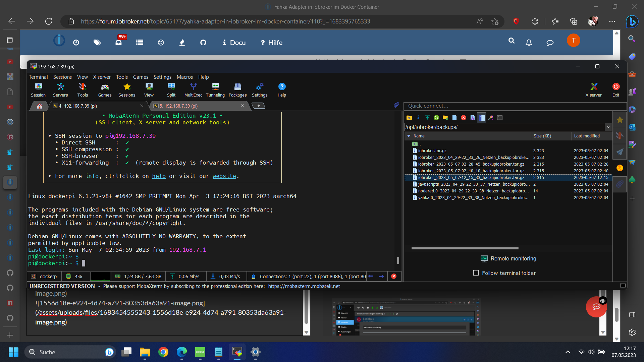
Task: Open with text editor icon in SFTP toolbar
Action: point(472,118)
